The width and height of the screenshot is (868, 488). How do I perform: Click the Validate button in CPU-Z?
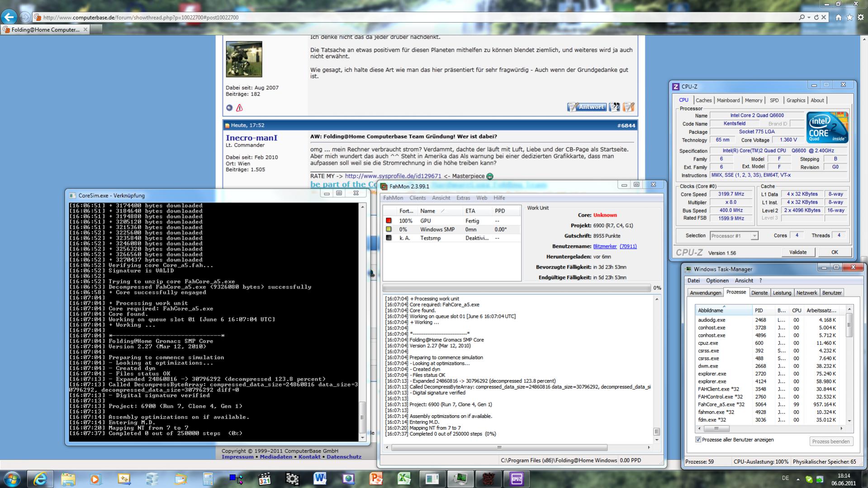pos(798,252)
